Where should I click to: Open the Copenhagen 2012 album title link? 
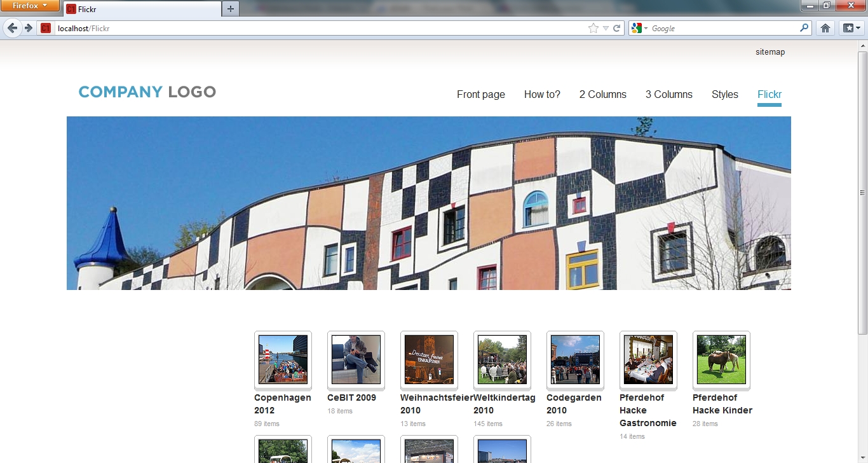coord(282,404)
